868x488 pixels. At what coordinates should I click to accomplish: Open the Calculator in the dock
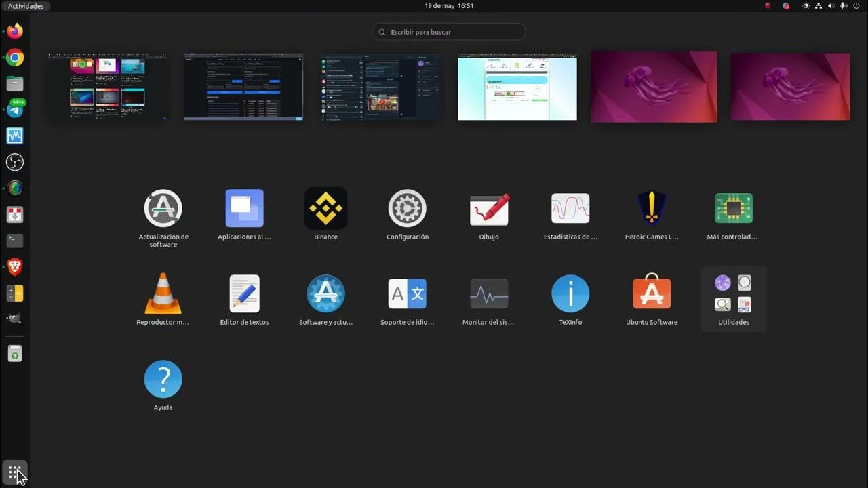click(15, 293)
